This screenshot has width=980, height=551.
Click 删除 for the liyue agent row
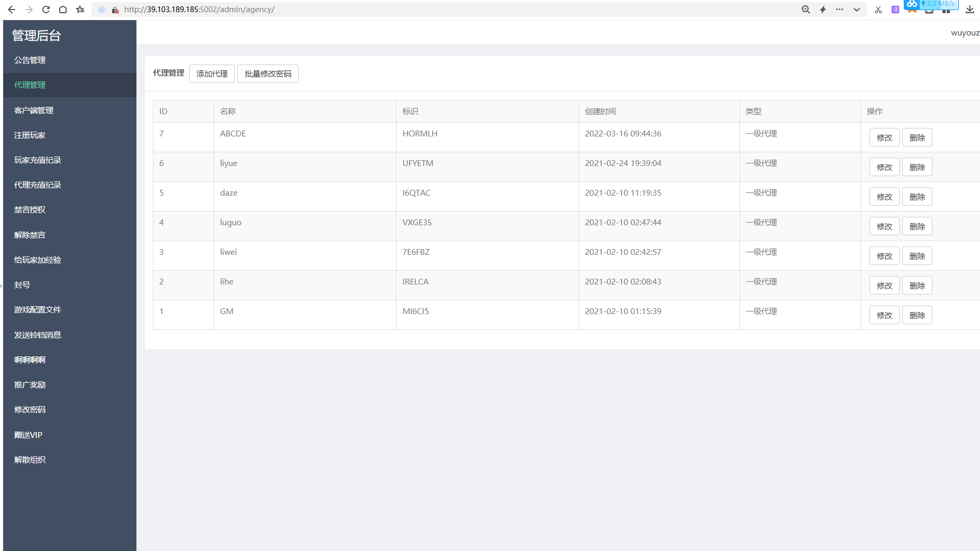point(917,167)
